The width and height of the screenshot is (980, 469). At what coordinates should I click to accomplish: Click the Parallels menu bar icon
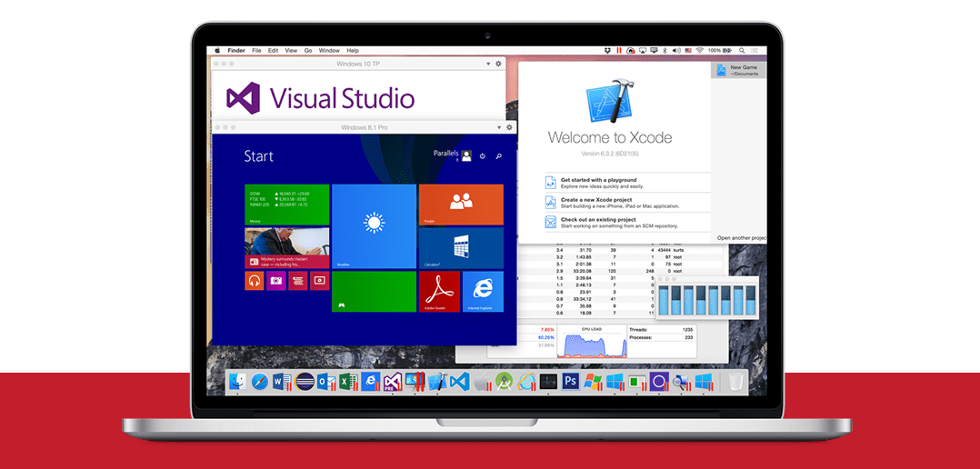[619, 51]
